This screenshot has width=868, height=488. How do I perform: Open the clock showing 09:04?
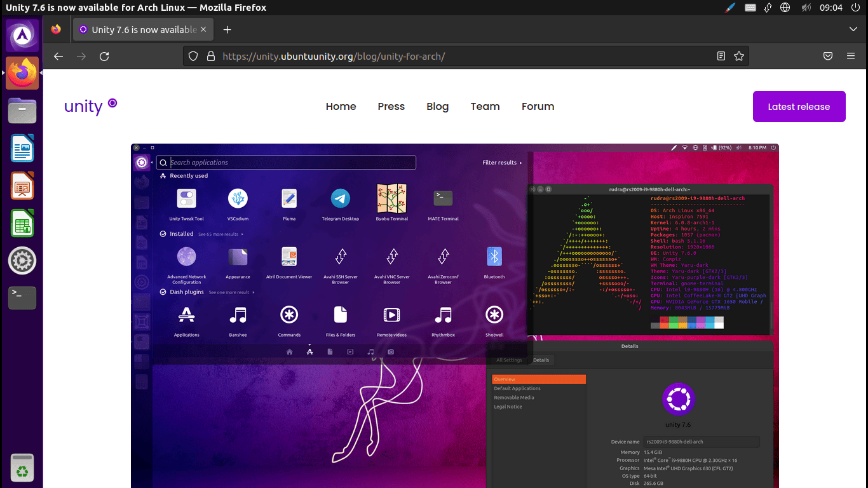coord(831,8)
